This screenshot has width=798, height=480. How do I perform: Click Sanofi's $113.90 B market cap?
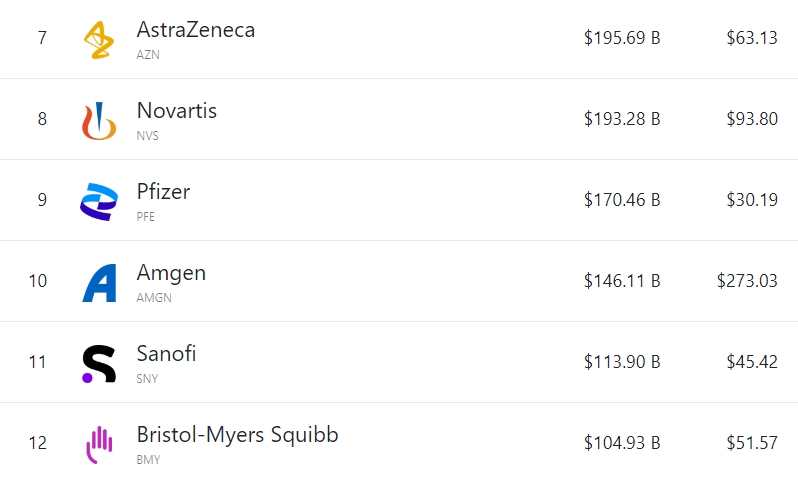622,362
